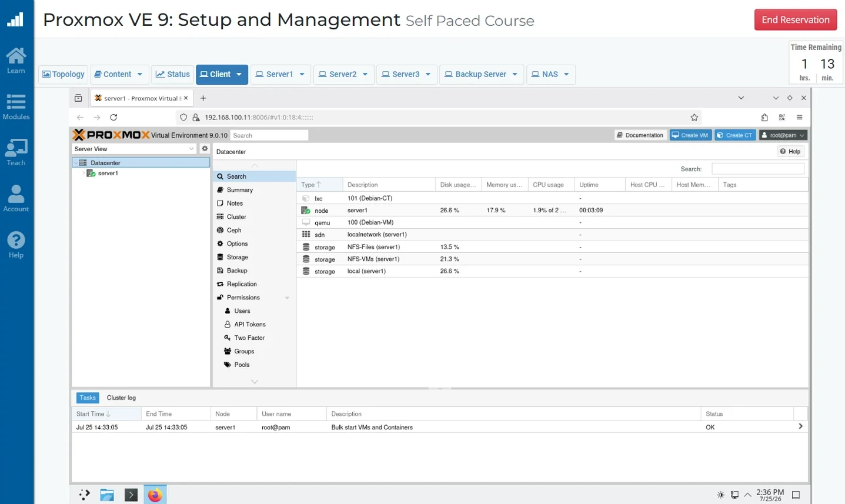The height and width of the screenshot is (504, 845).
Task: Open API Tokens under Permissions
Action: click(x=254, y=325)
